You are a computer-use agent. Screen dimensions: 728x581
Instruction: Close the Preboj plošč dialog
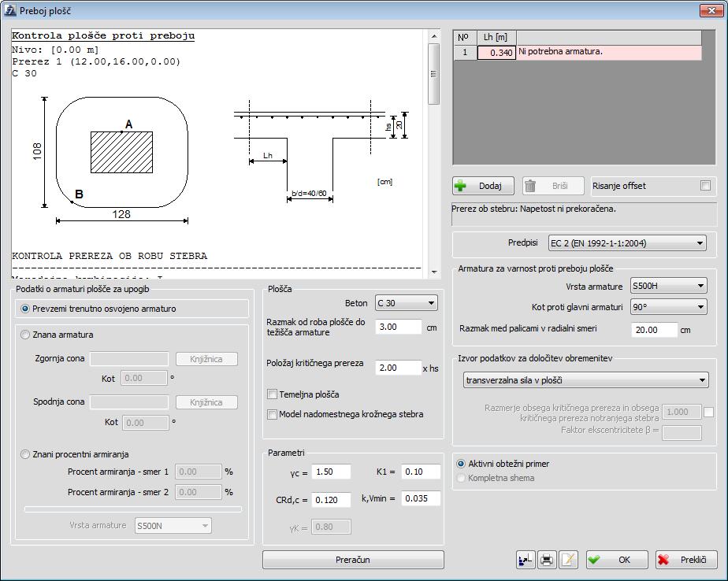click(x=711, y=10)
